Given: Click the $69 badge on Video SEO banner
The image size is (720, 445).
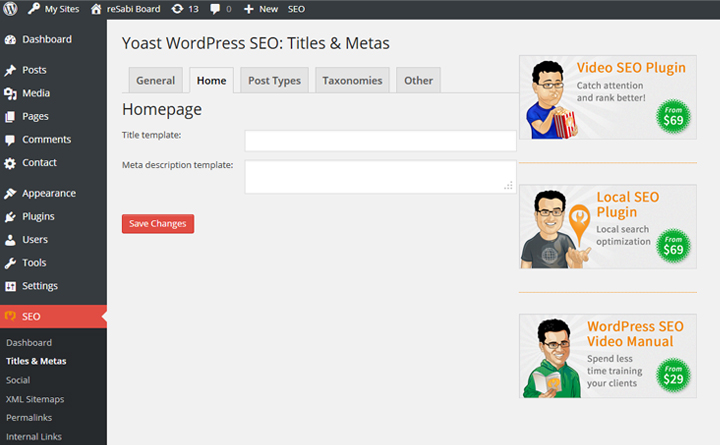Looking at the screenshot, I should point(673,117).
